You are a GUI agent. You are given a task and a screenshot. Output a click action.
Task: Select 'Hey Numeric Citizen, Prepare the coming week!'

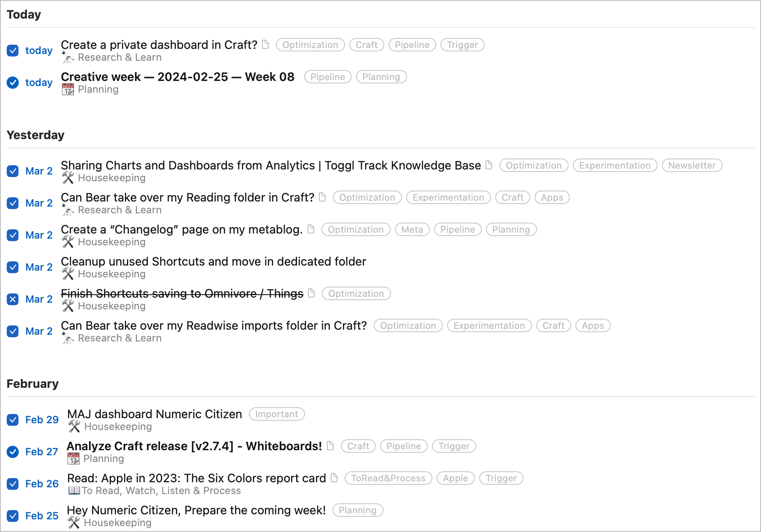(197, 510)
